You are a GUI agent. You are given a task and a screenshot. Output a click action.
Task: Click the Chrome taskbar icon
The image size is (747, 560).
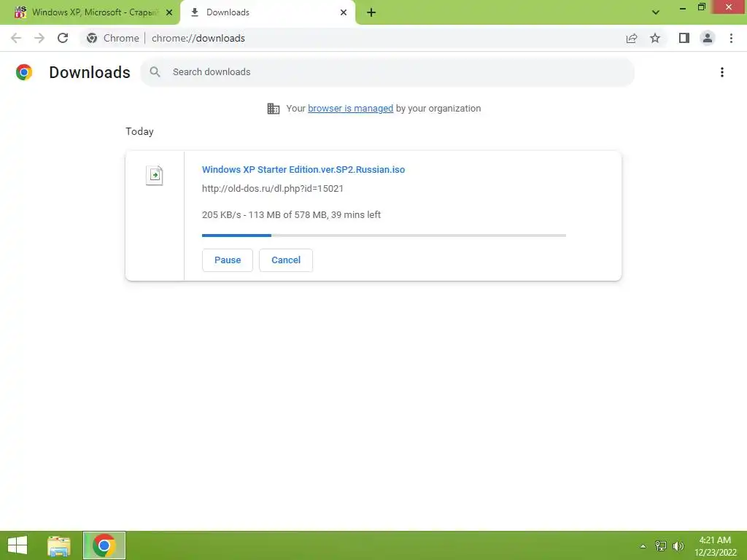point(104,545)
